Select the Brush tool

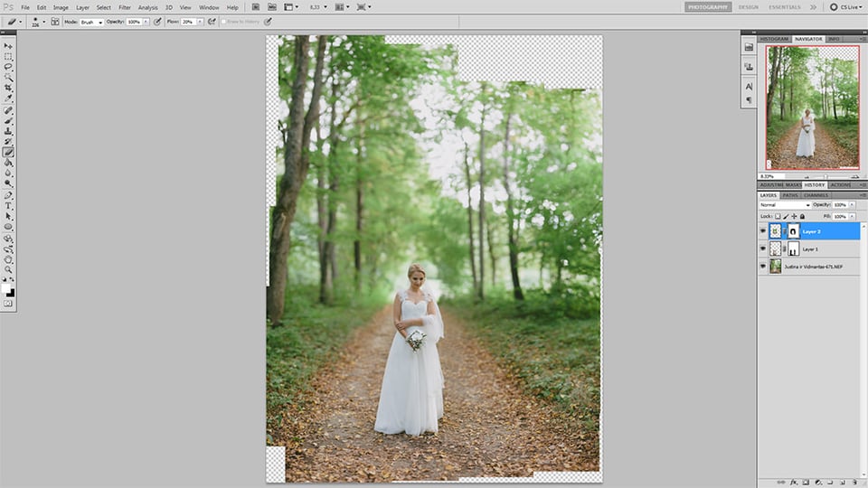pyautogui.click(x=8, y=120)
